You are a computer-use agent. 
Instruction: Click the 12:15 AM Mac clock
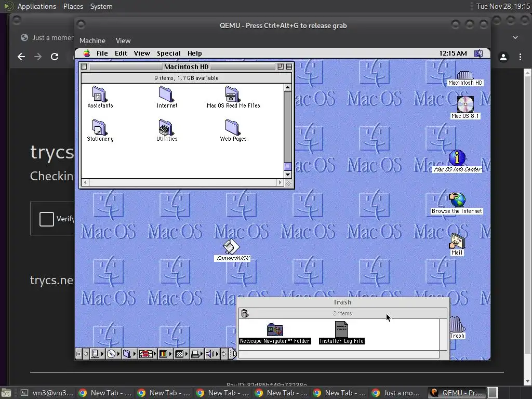tap(453, 54)
